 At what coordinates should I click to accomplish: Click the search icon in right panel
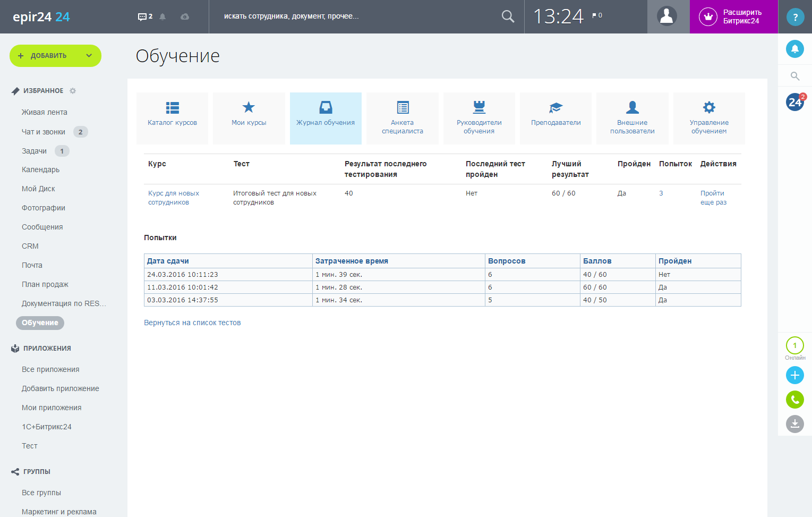(x=795, y=76)
